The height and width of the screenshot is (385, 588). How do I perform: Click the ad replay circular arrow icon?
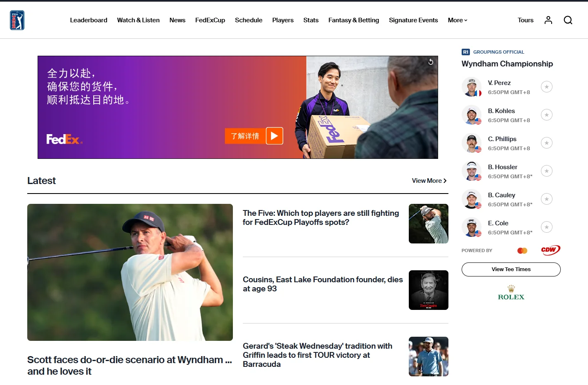431,62
